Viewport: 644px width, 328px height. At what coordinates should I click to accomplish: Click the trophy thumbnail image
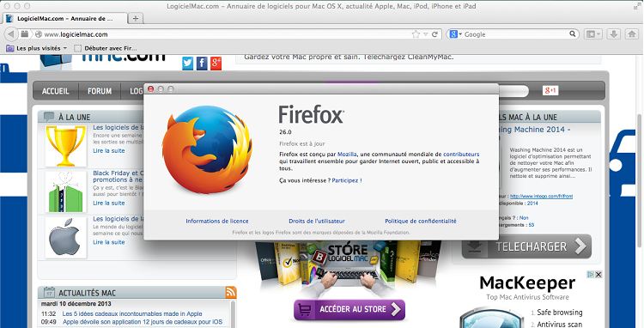click(x=66, y=146)
